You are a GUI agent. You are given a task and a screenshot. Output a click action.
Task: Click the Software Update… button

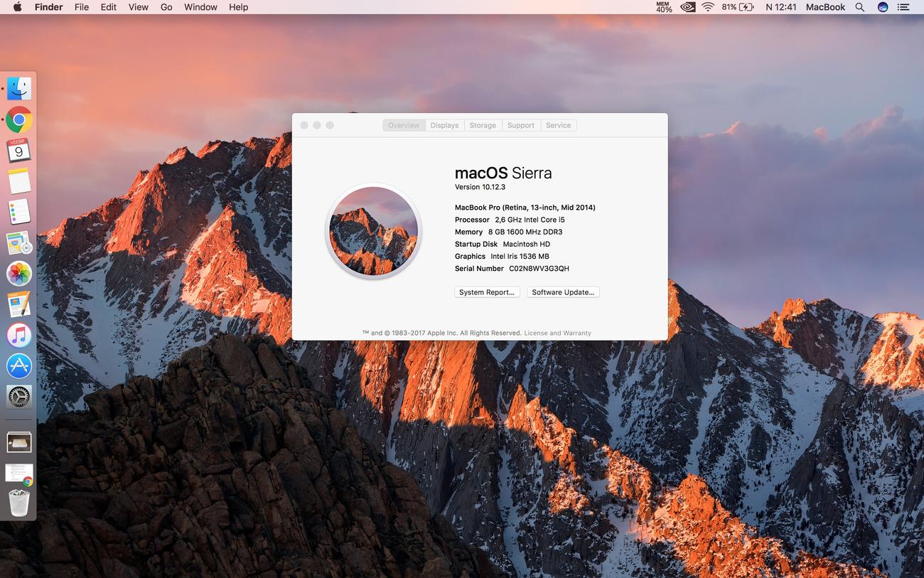click(x=563, y=292)
